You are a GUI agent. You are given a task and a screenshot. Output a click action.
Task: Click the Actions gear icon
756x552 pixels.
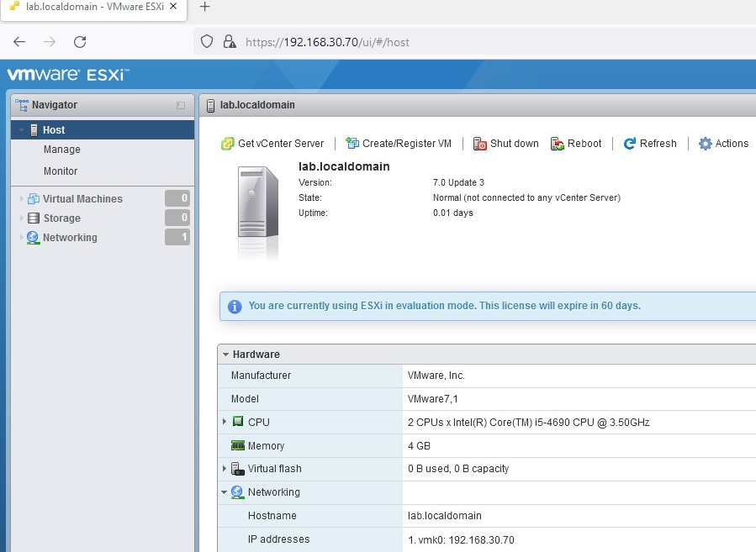pos(705,144)
